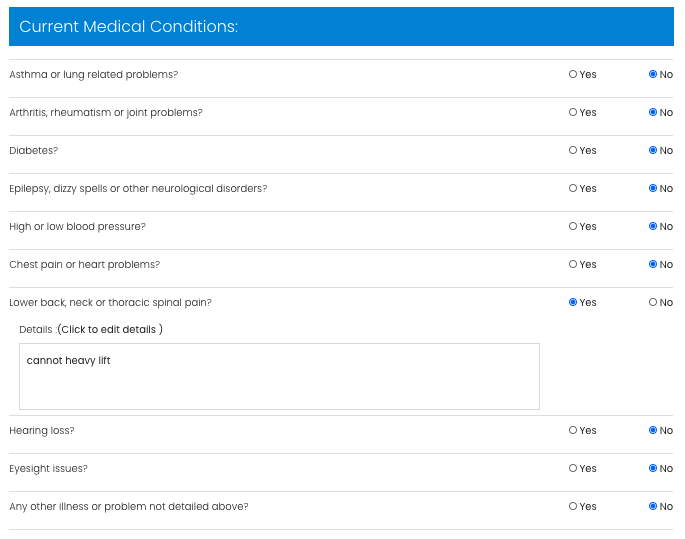The image size is (685, 539).
Task: Select No for Lower back or spinal pain
Action: [x=653, y=302]
